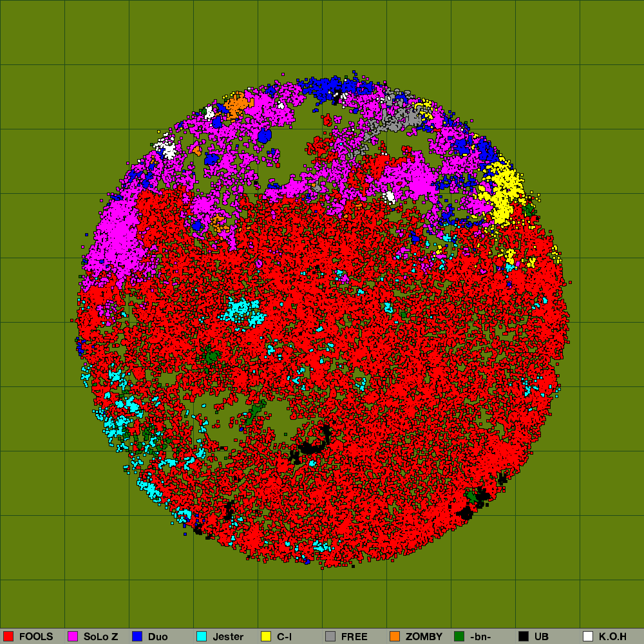Click the black UB cluster near bottom center
This screenshot has width=644, height=644.
point(312,446)
